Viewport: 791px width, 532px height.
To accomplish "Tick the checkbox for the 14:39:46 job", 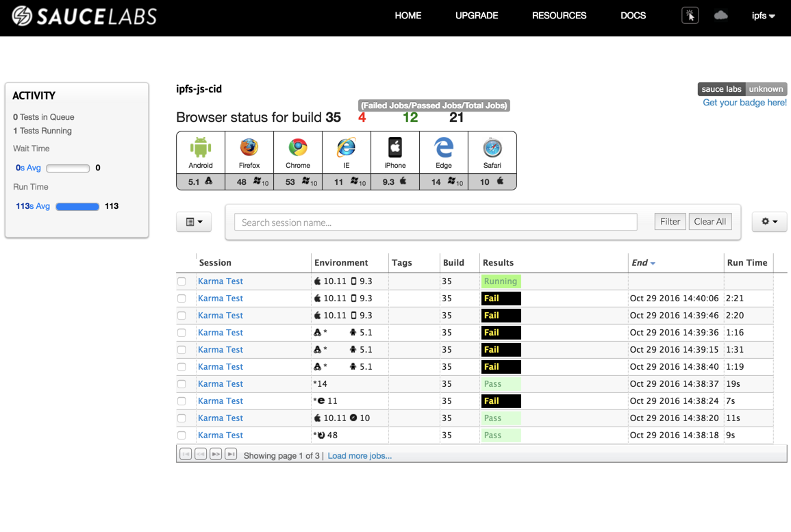I will (181, 316).
